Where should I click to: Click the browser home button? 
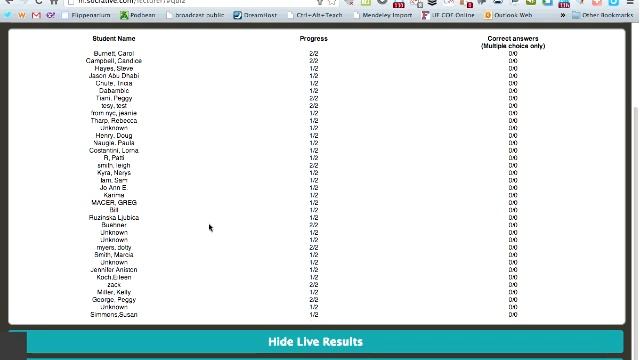54,2
